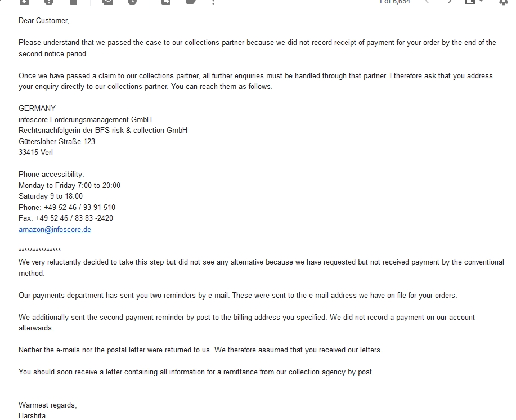Delete this email with the trash icon
This screenshot has width=516, height=420.
pos(74,2)
